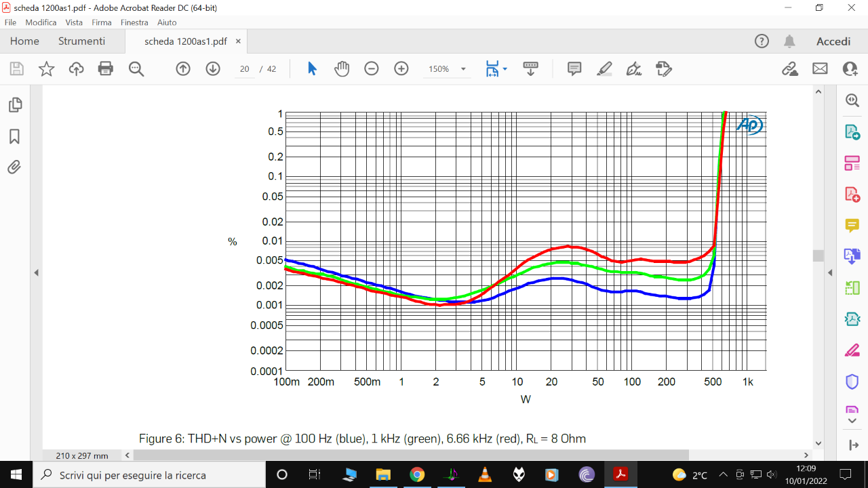
Task: Open the 150% zoom level dropdown
Action: tap(446, 68)
